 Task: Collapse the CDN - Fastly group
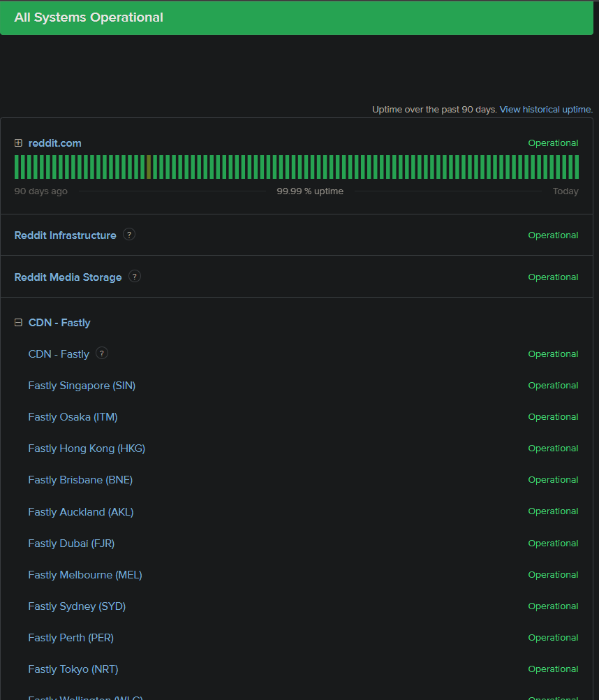click(18, 322)
